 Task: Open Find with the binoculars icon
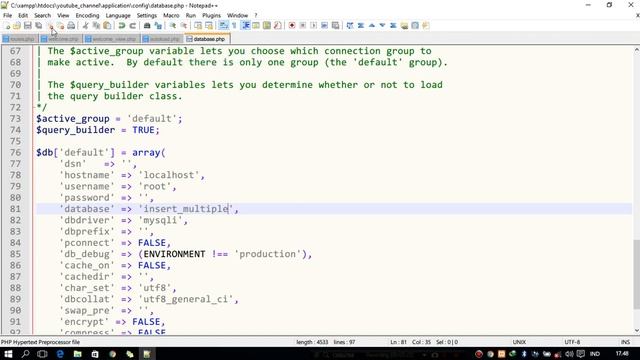(x=147, y=26)
